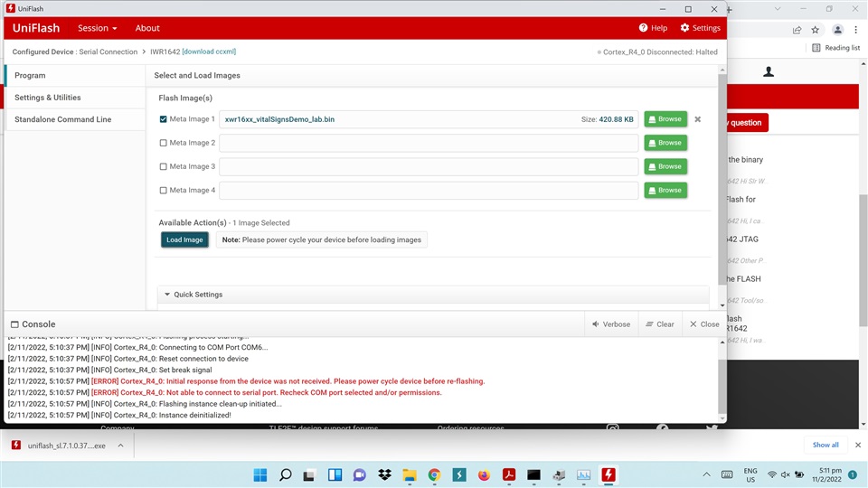Image resolution: width=868 pixels, height=488 pixels.
Task: Toggle Verbose console output
Action: 611,324
